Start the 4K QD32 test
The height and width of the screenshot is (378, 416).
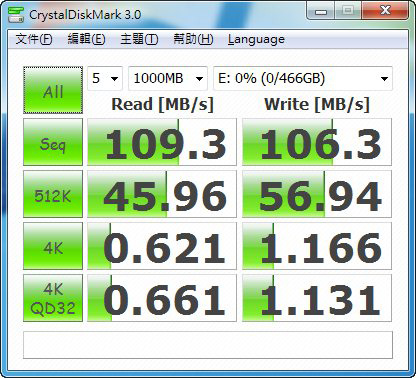point(53,298)
